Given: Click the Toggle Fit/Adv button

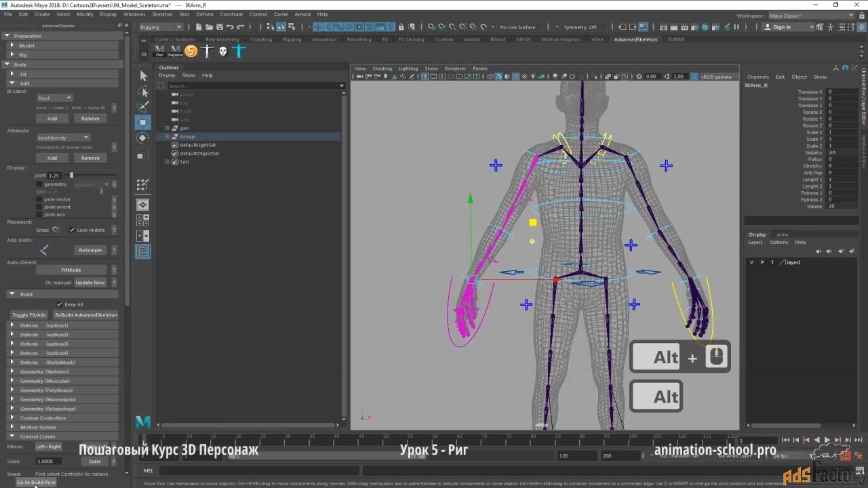Looking at the screenshot, I should coord(29,314).
